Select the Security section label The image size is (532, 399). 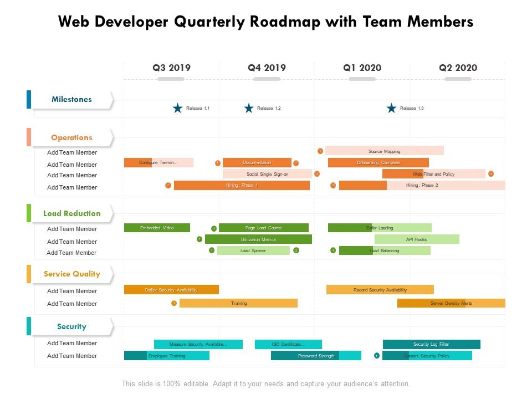(71, 326)
